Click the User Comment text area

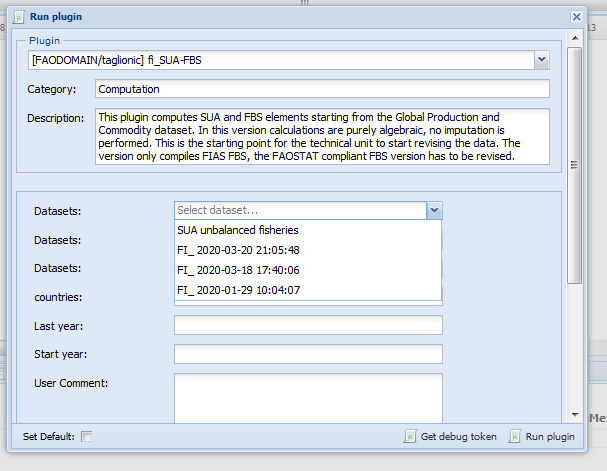tap(308, 395)
